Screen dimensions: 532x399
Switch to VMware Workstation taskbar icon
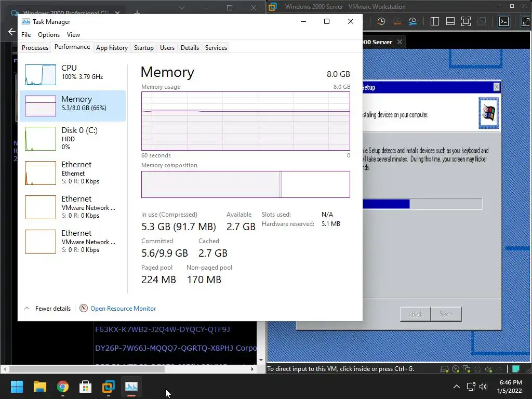pyautogui.click(x=109, y=387)
